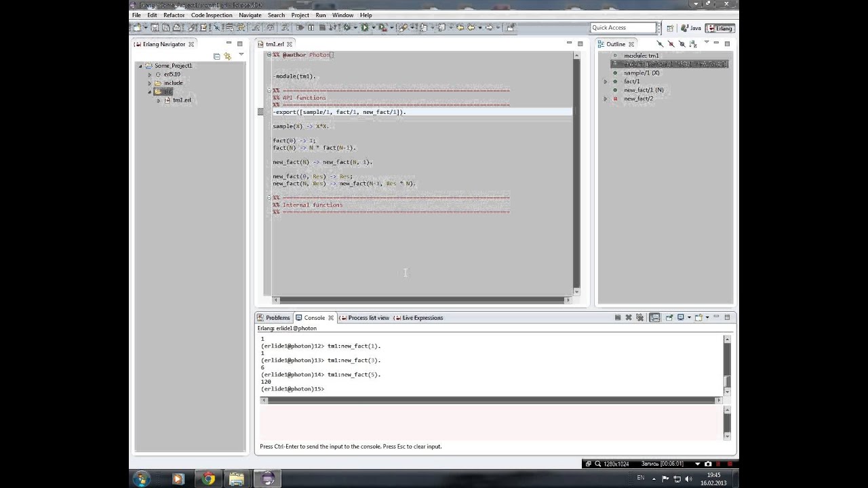
Task: Switch to the Live Expressions tab
Action: pos(418,318)
